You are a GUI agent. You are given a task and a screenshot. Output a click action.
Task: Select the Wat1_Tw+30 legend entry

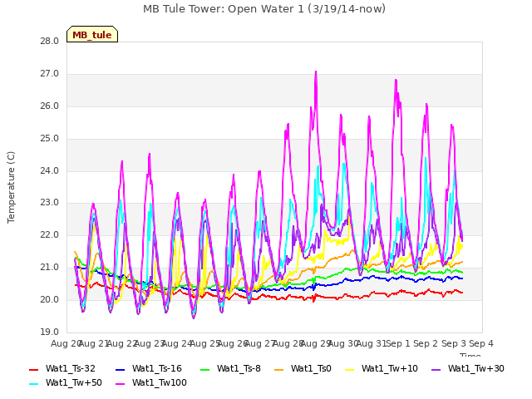(x=467, y=368)
